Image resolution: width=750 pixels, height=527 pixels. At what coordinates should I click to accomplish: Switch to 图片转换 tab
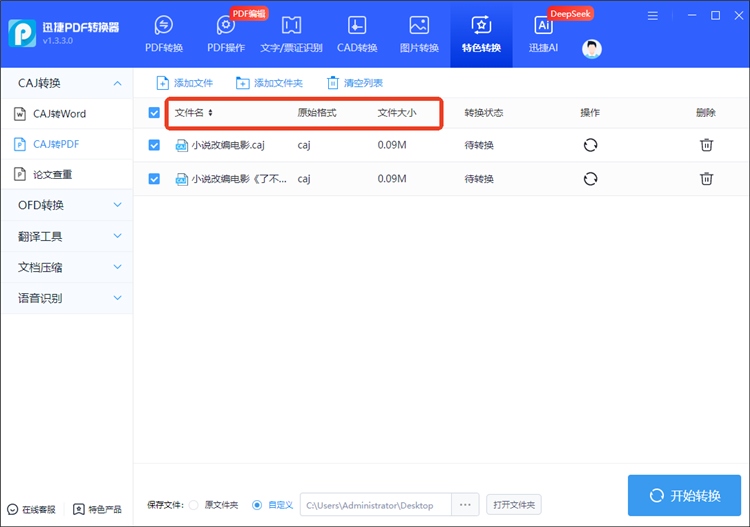coord(419,34)
